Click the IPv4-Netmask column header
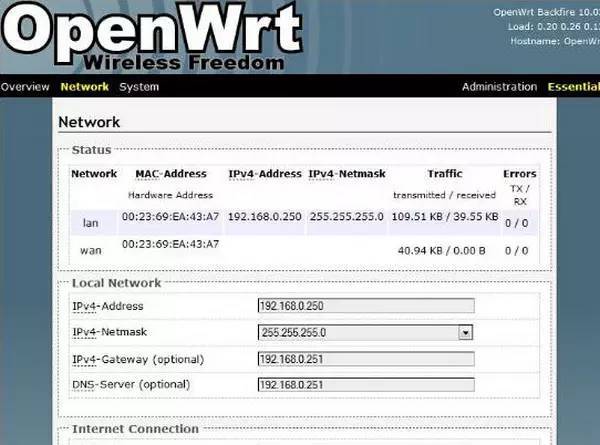600x445 pixels. (347, 174)
